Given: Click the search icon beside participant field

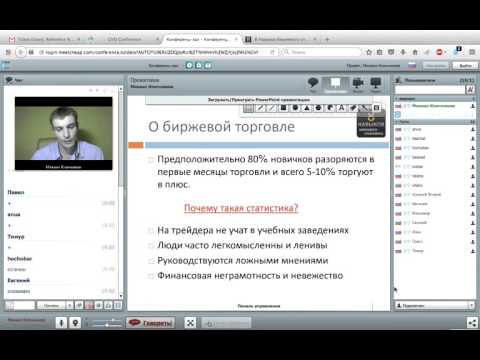Looking at the screenshot, I should coord(470,90).
